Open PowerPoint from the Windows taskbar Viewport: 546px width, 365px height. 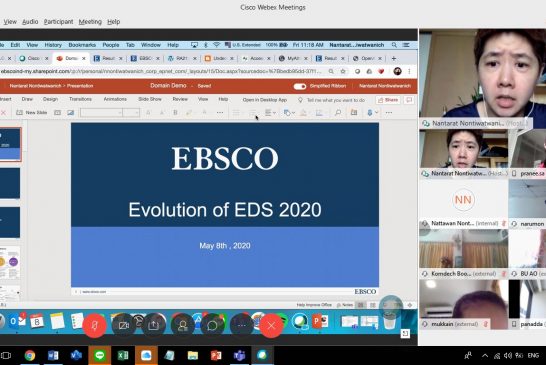click(x=216, y=355)
